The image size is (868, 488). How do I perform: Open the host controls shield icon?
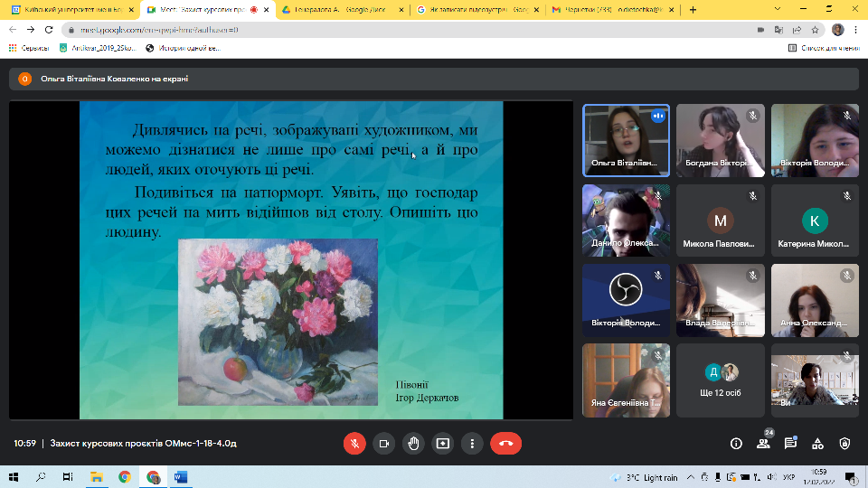pos(844,444)
